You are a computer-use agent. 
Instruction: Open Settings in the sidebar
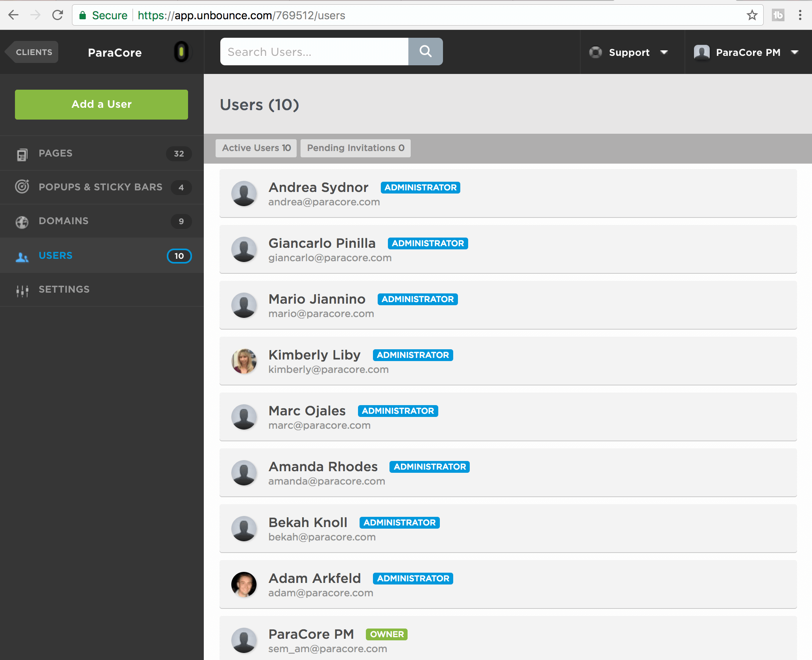click(102, 289)
